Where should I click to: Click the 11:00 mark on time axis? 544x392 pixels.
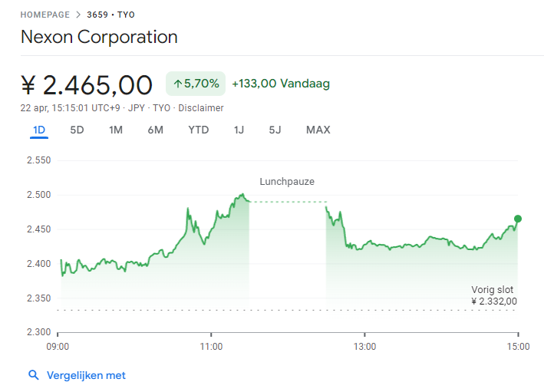pos(211,346)
